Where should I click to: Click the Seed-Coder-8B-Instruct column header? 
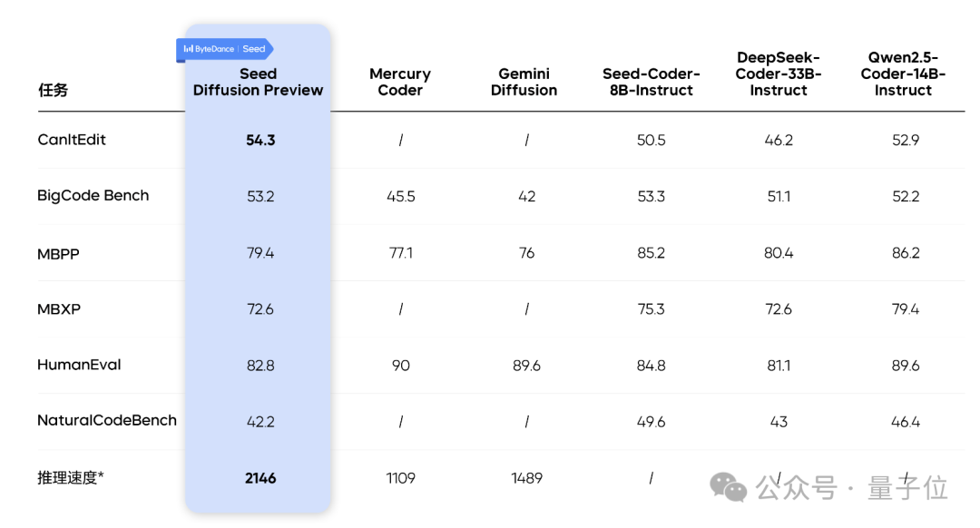(651, 82)
